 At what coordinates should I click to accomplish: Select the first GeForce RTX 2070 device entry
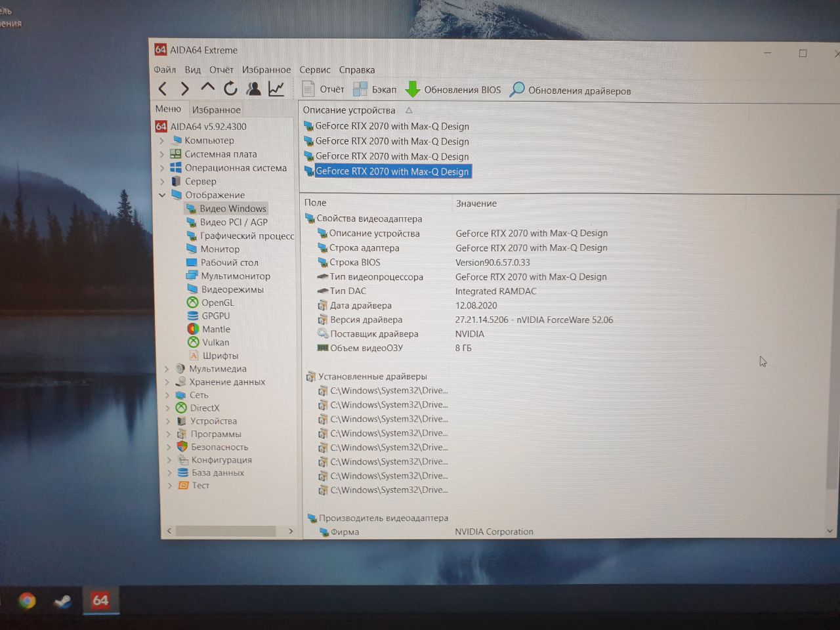(x=387, y=126)
